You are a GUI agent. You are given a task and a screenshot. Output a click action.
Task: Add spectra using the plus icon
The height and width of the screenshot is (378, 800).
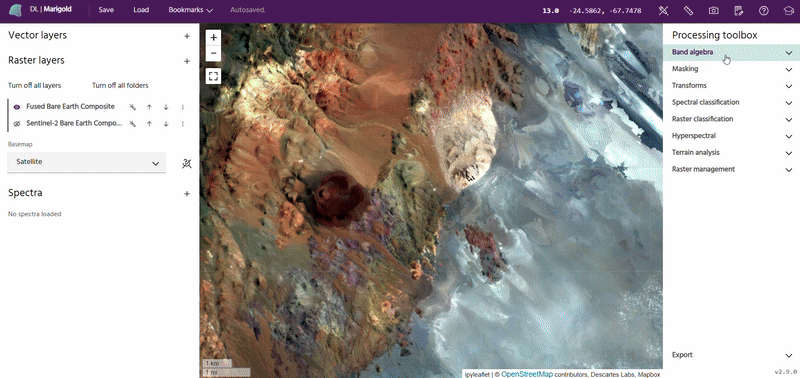coord(187,194)
